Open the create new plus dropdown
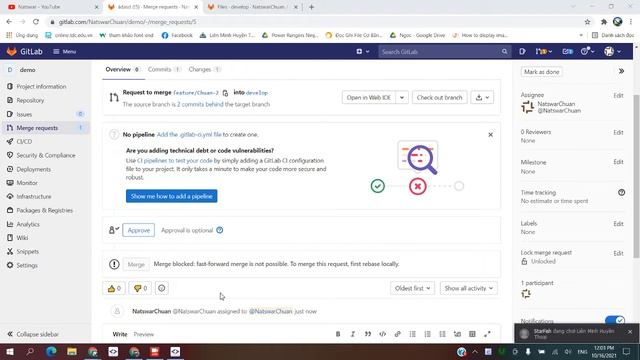The image size is (640, 360). [x=362, y=51]
